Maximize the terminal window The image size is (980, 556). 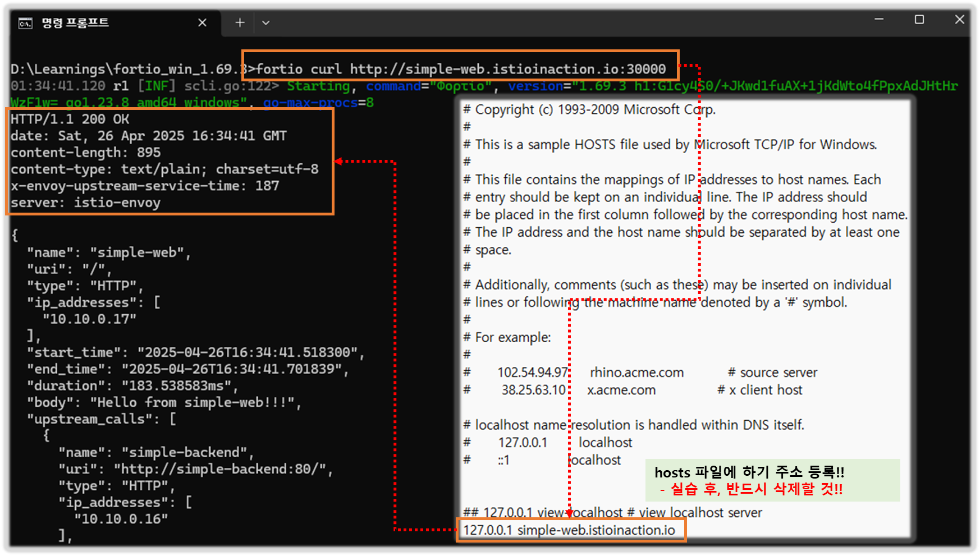point(919,19)
